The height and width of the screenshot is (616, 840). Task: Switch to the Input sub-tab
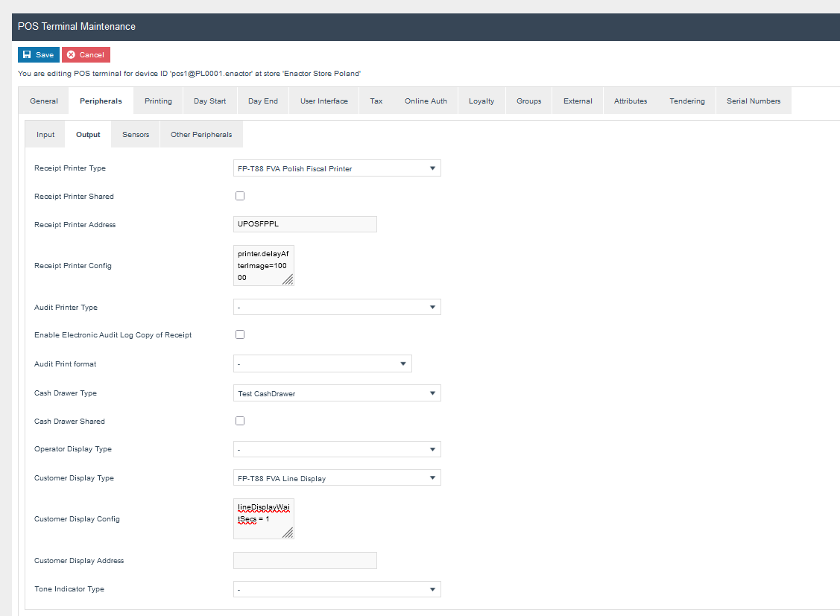click(45, 135)
